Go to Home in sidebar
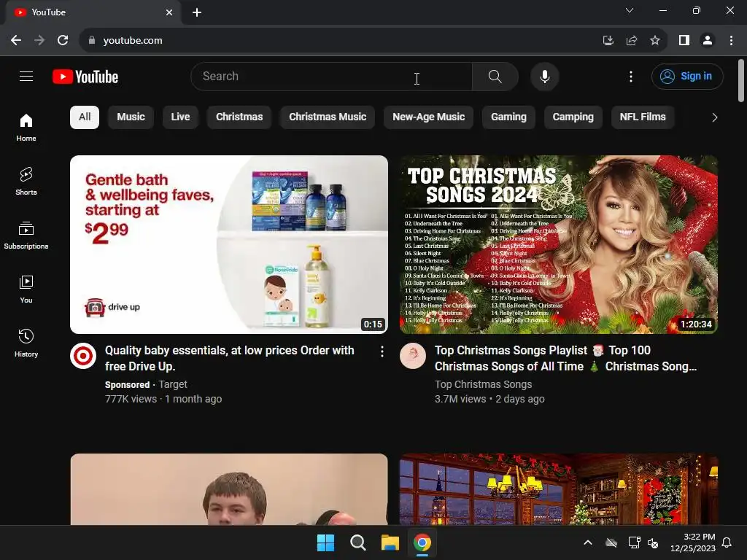 [x=26, y=128]
